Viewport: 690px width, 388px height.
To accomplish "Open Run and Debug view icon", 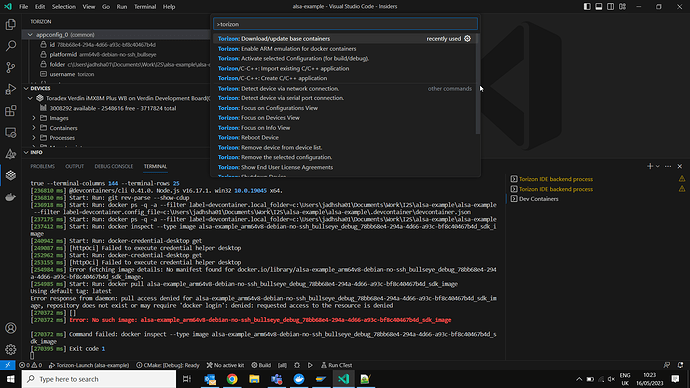I will pos(11,89).
